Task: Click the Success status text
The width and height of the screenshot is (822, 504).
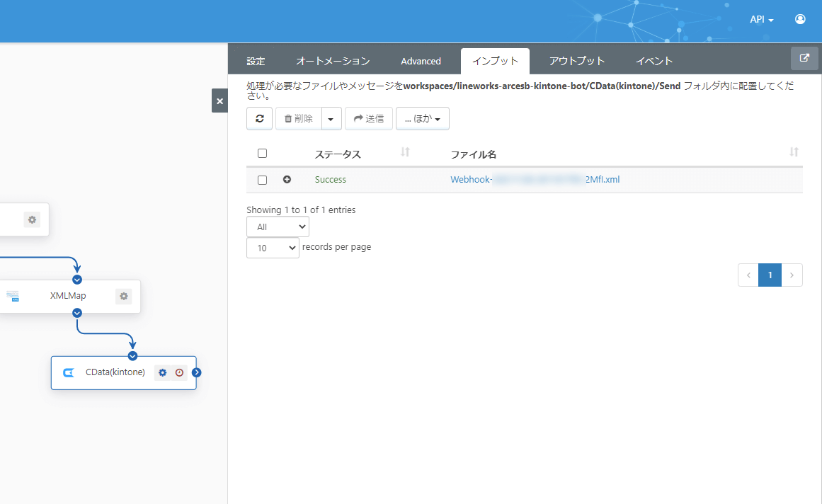Action: [330, 179]
